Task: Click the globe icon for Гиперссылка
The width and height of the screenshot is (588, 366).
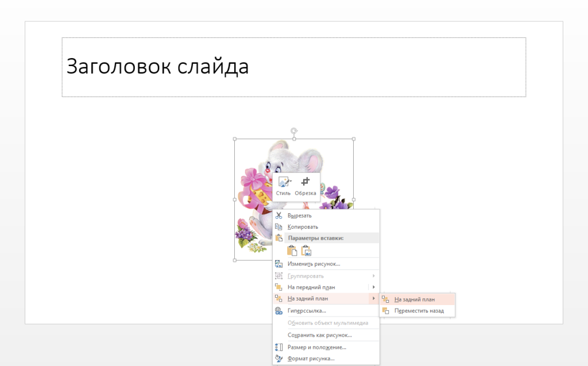Action: coord(278,310)
